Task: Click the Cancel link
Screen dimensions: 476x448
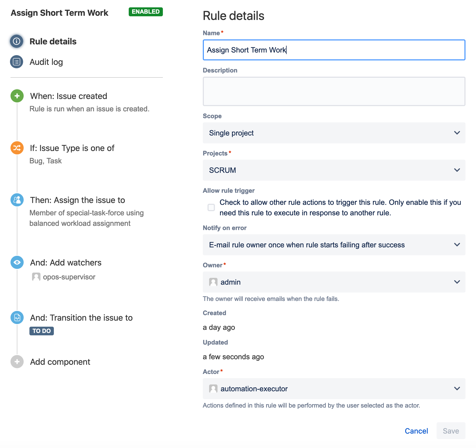Action: pyautogui.click(x=416, y=431)
